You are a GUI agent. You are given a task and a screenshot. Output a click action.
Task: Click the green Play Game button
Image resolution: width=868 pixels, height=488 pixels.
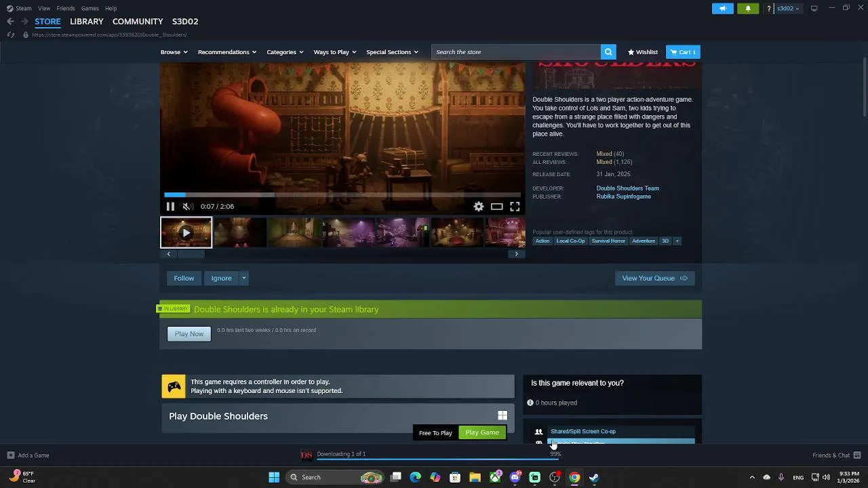pyautogui.click(x=482, y=432)
